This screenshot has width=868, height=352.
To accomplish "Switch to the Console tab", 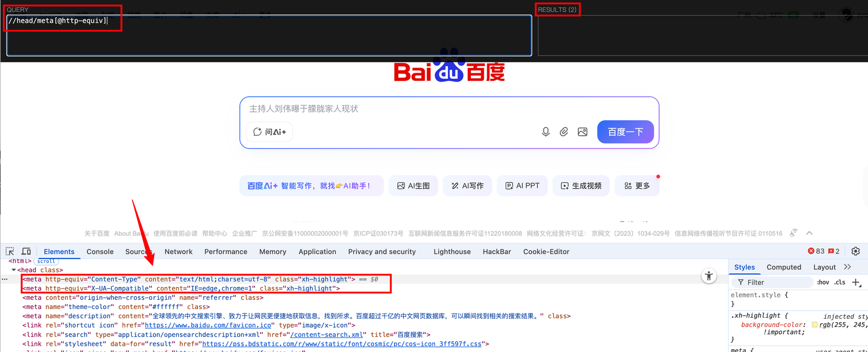I will tap(100, 252).
